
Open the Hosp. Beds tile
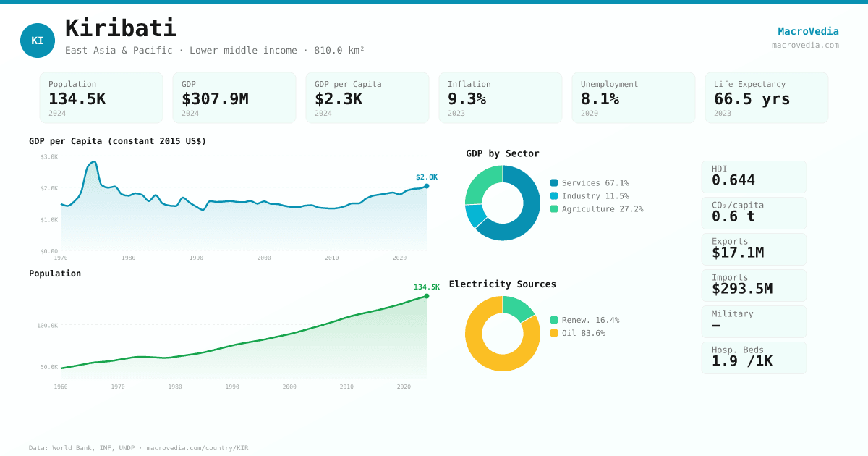(x=754, y=358)
